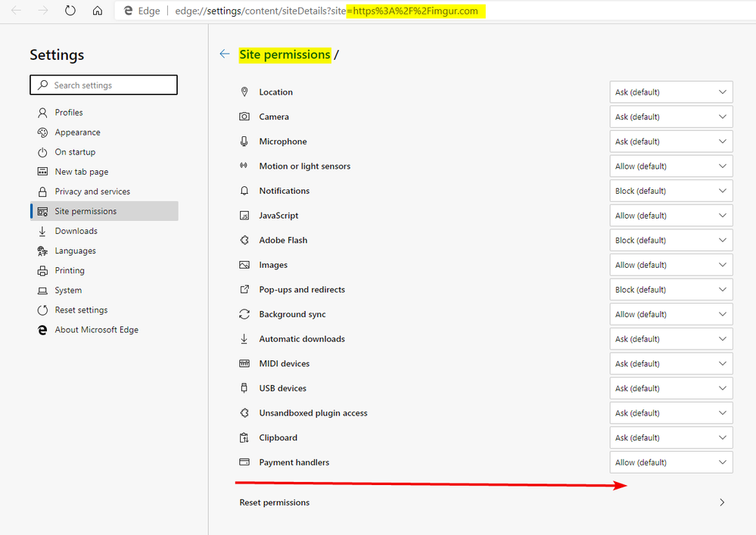Click the address bar URL text

(x=326, y=11)
